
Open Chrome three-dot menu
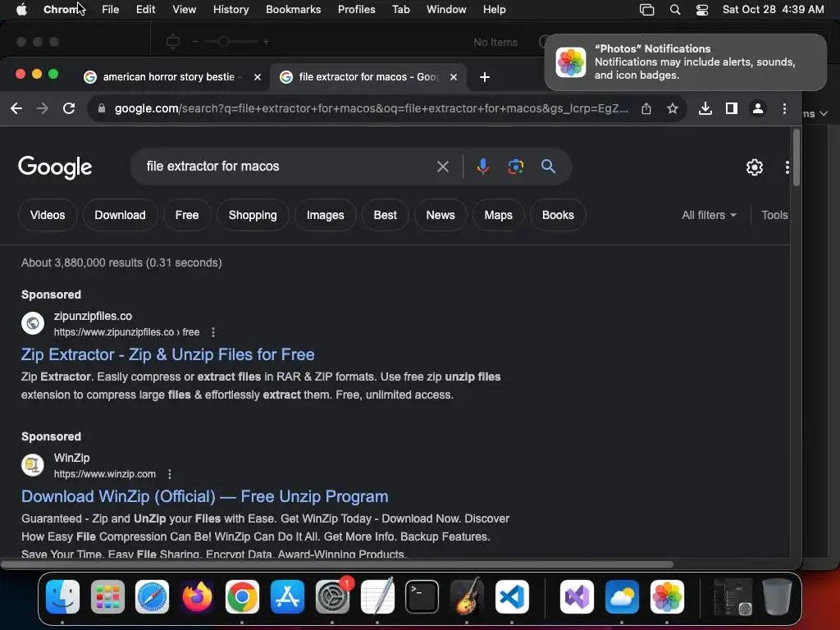click(x=784, y=109)
